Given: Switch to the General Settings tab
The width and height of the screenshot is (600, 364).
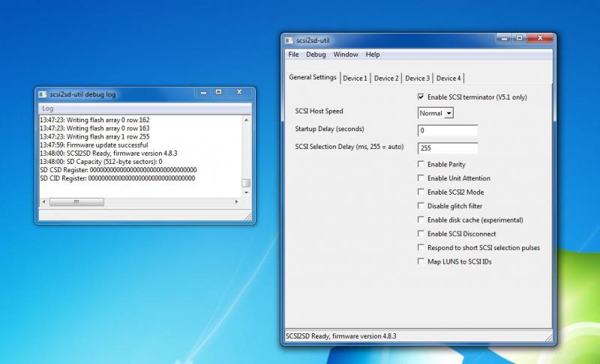Looking at the screenshot, I should tap(313, 77).
